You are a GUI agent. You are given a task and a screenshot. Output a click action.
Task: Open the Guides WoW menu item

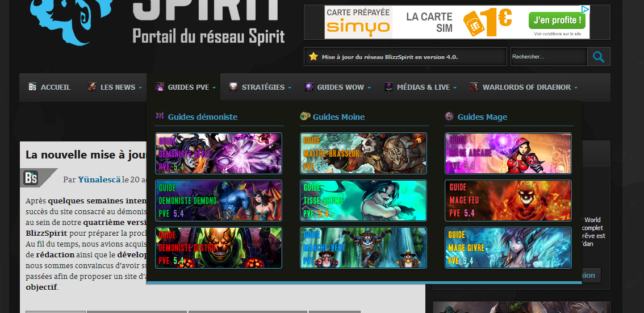click(x=340, y=87)
